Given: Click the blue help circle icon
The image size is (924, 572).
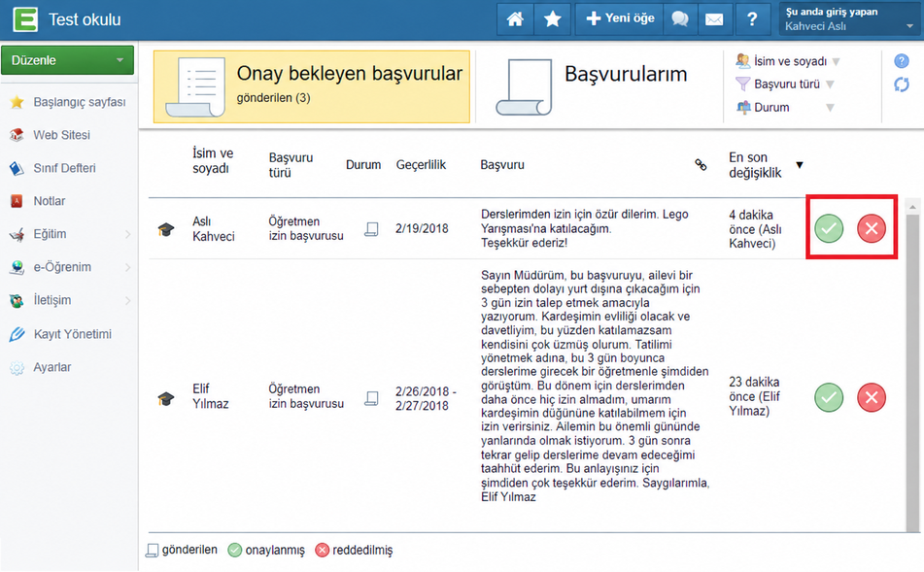Looking at the screenshot, I should click(x=901, y=60).
